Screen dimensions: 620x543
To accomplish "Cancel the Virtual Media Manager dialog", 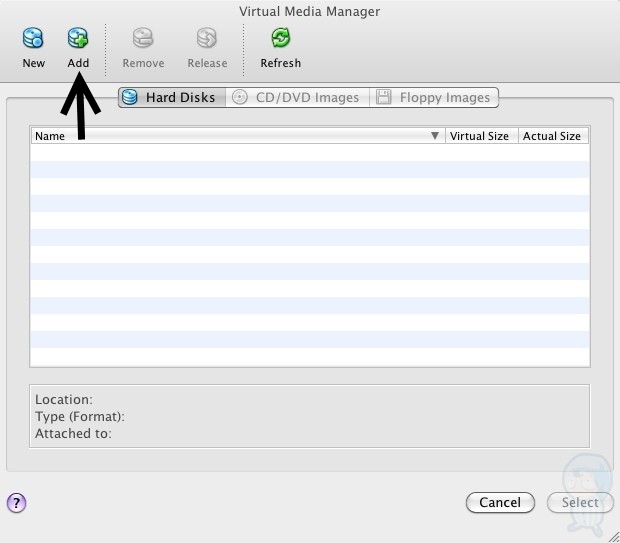I will (x=499, y=503).
